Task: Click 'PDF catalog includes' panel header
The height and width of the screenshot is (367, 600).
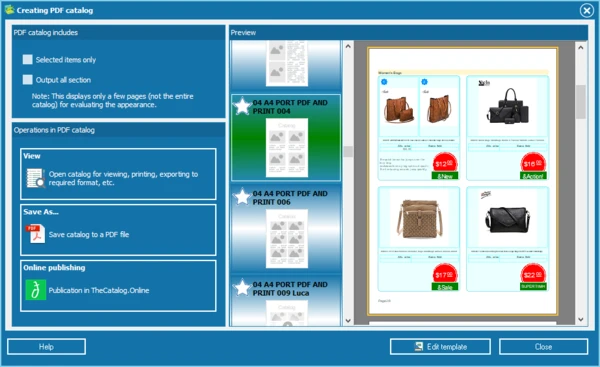Action: (118, 33)
